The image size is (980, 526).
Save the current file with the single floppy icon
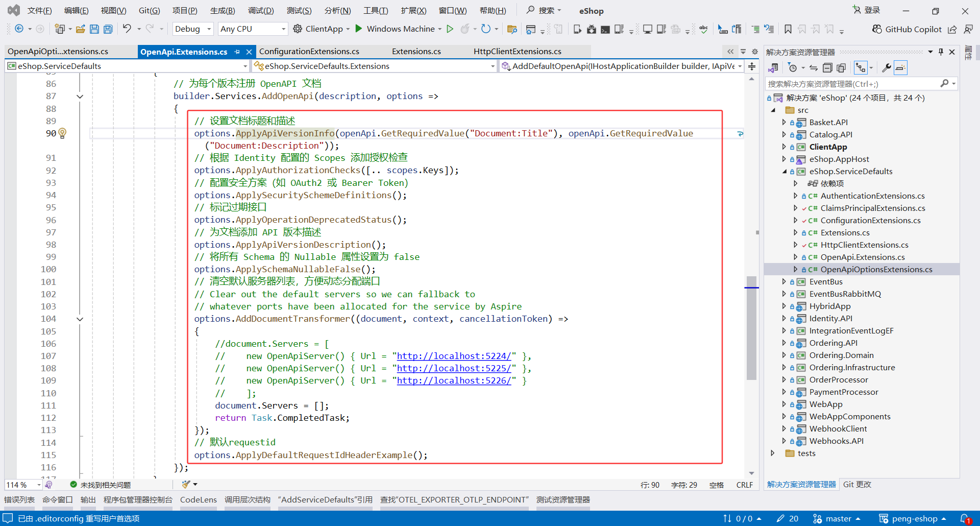[x=94, y=29]
